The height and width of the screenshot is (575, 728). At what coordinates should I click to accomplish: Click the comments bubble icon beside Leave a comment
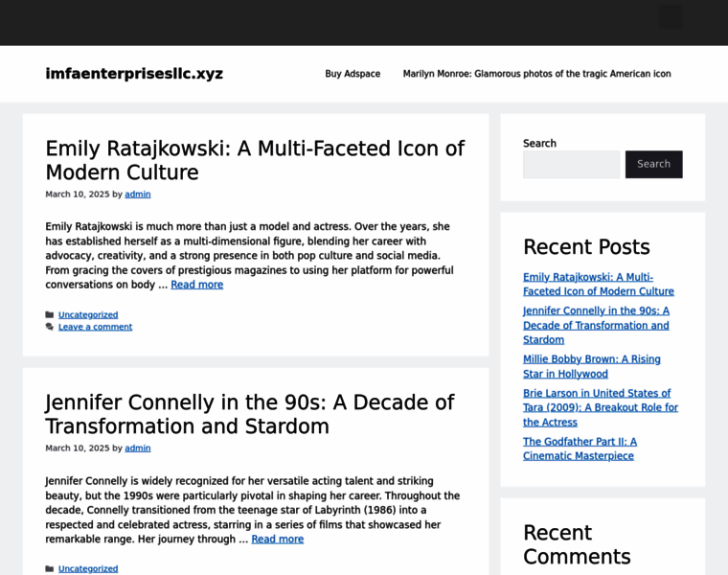(x=50, y=327)
